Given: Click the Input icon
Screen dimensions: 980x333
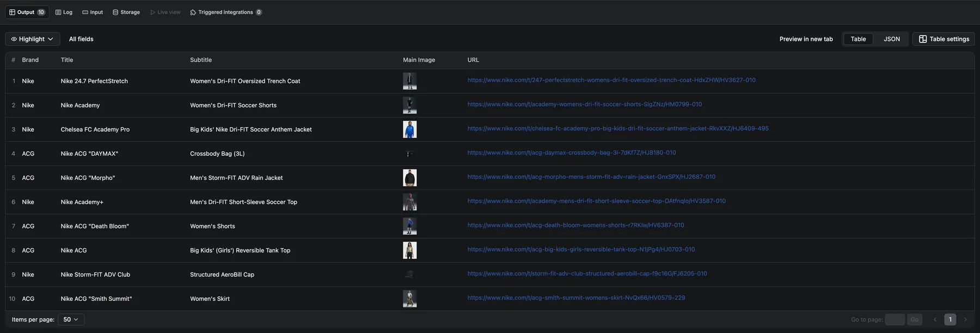Looking at the screenshot, I should [x=85, y=12].
